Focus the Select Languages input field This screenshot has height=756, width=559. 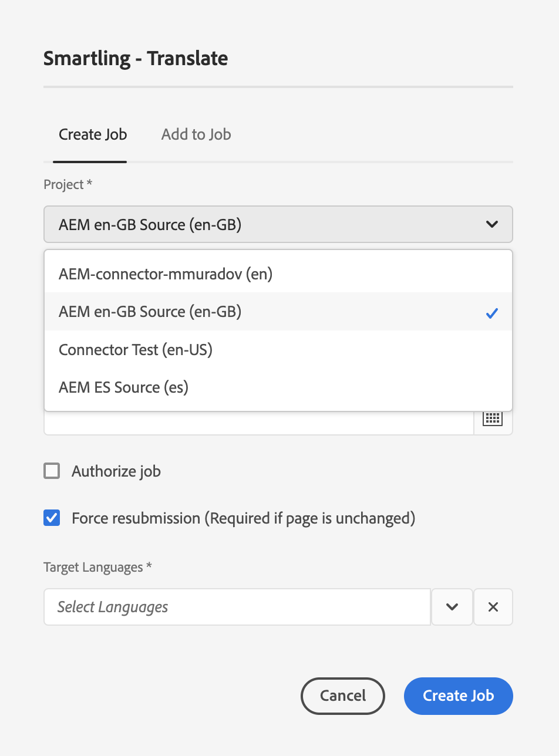click(x=237, y=607)
